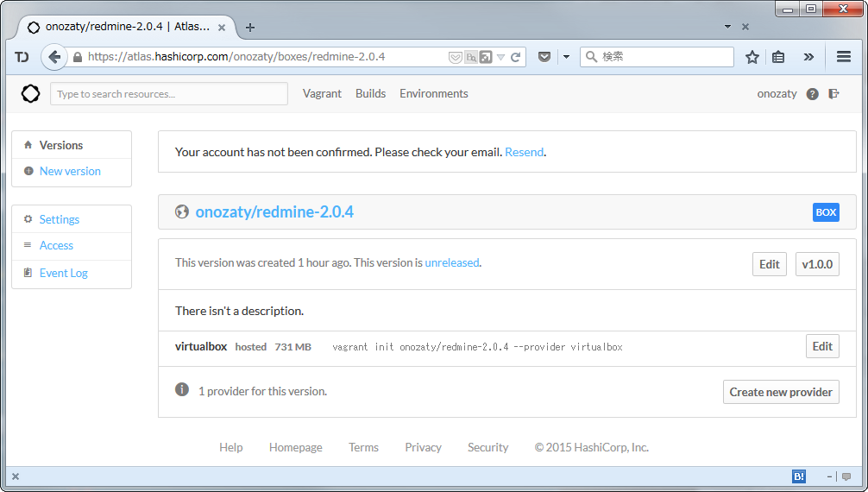Click the help question mark icon
868x492 pixels.
[x=812, y=94]
